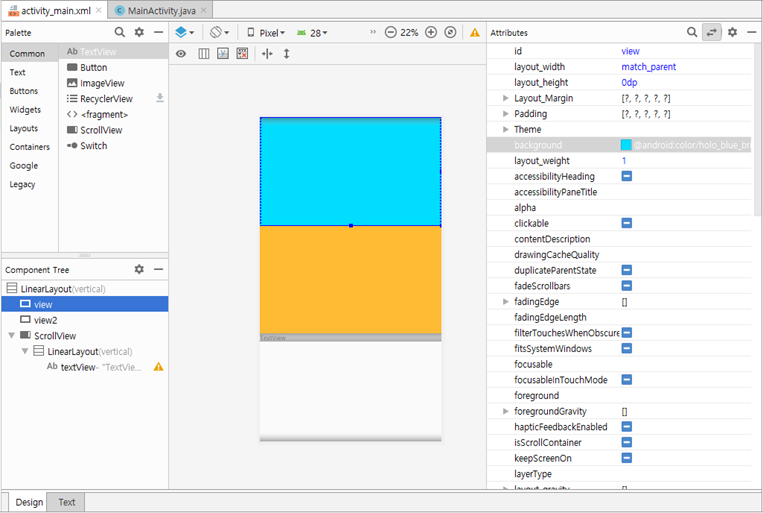The image size is (763, 513).
Task: Expand Layout_Margin attribute group
Action: pyautogui.click(x=506, y=98)
